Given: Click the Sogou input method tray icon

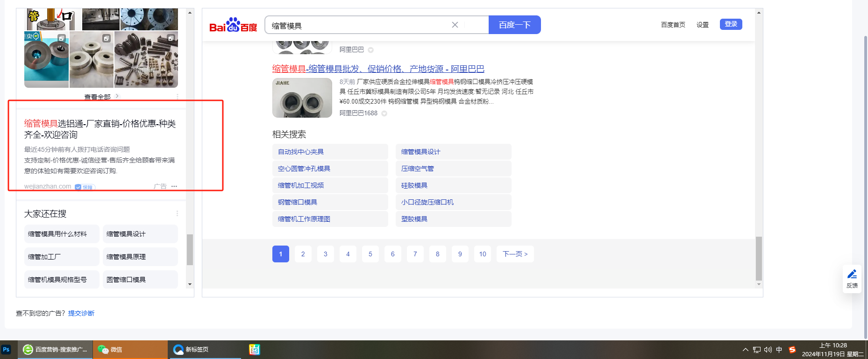Looking at the screenshot, I should pos(792,350).
